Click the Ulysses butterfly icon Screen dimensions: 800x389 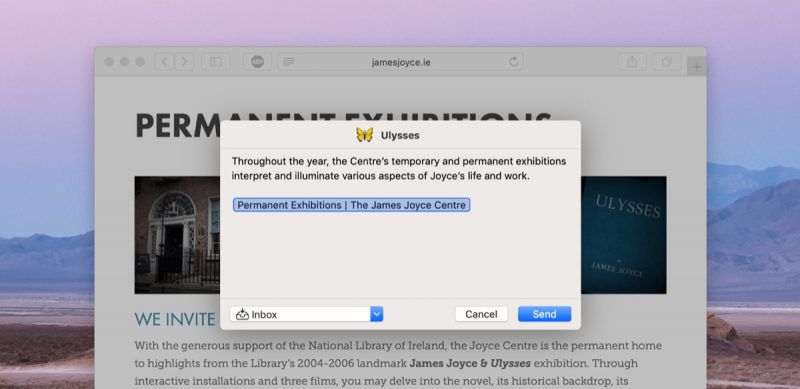pos(364,135)
